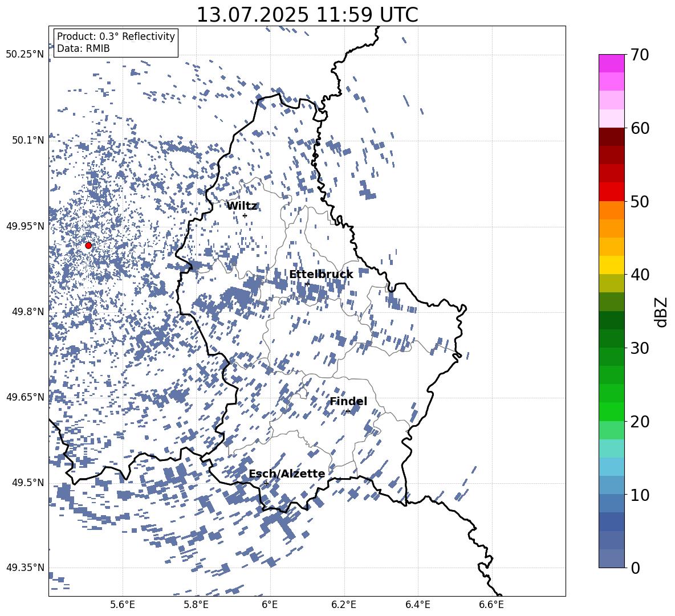Image resolution: width=675 pixels, height=616 pixels.
Task: Click the 5.8°E longitude label
Action: (196, 605)
